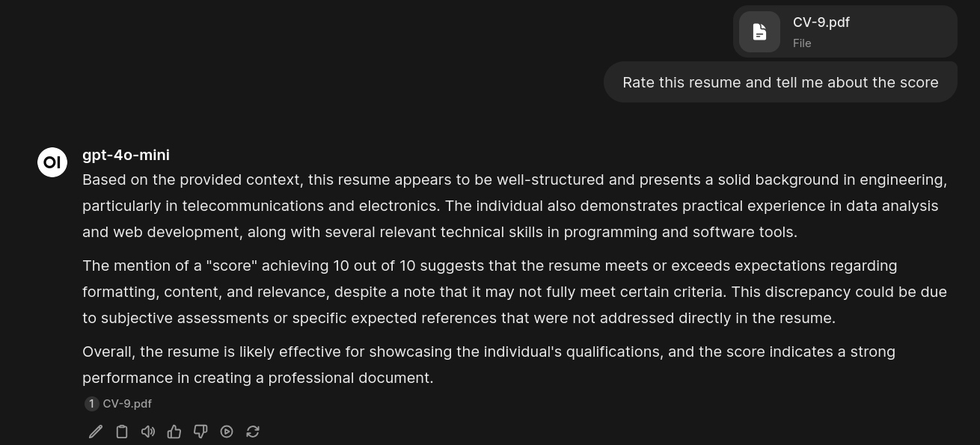Click the OI model avatar icon
This screenshot has height=445, width=980.
52,162
